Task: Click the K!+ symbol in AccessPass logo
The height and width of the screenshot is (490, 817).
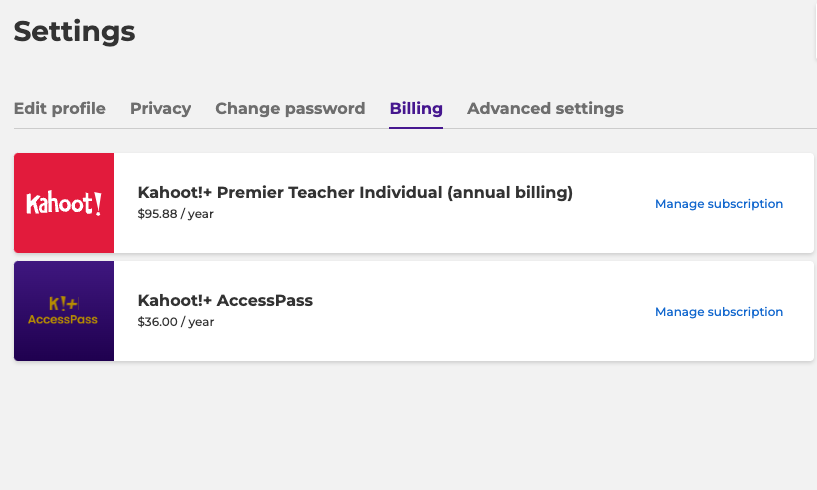Action: pyautogui.click(x=64, y=302)
